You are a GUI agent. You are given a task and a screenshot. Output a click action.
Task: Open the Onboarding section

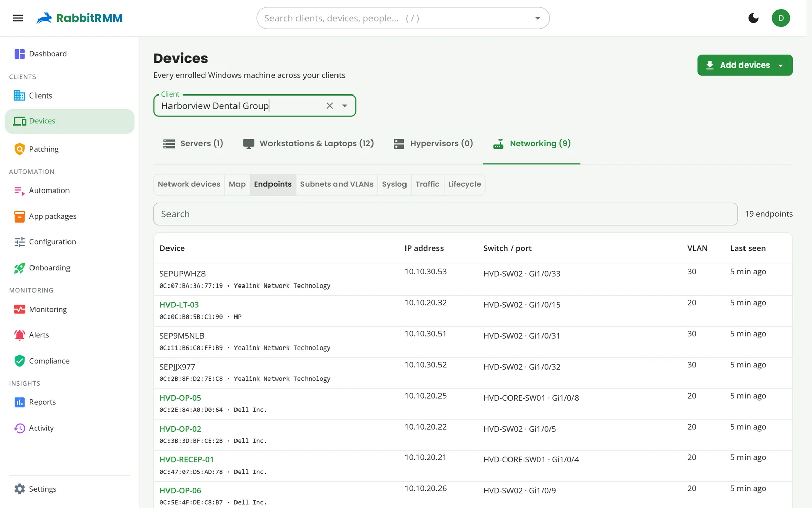(x=70, y=268)
